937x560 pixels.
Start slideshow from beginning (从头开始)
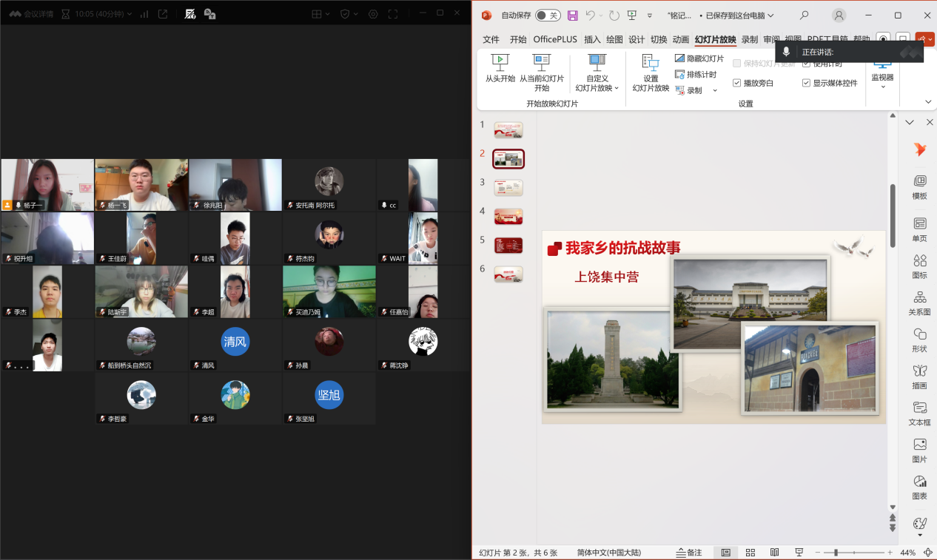point(500,68)
